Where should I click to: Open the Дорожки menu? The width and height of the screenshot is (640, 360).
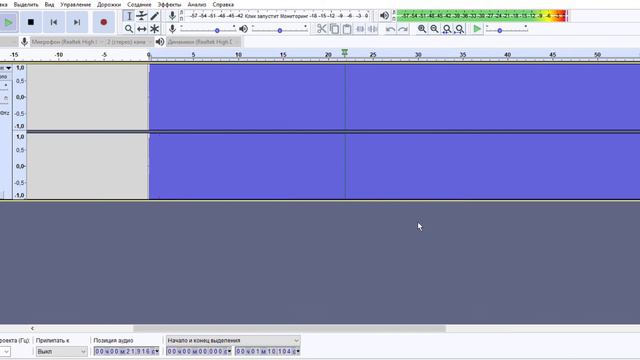click(x=109, y=4)
